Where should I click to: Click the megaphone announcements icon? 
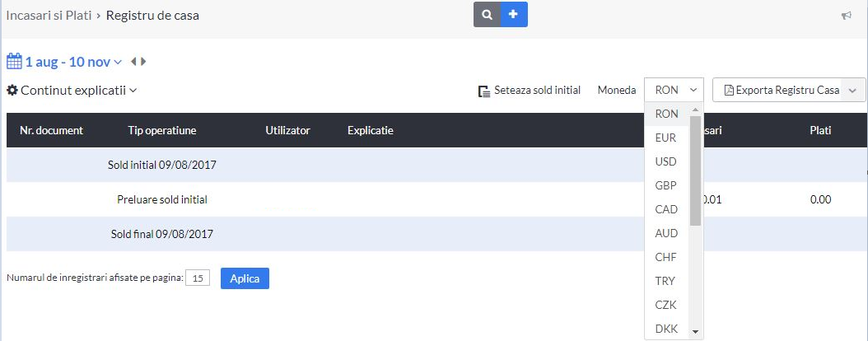(846, 16)
